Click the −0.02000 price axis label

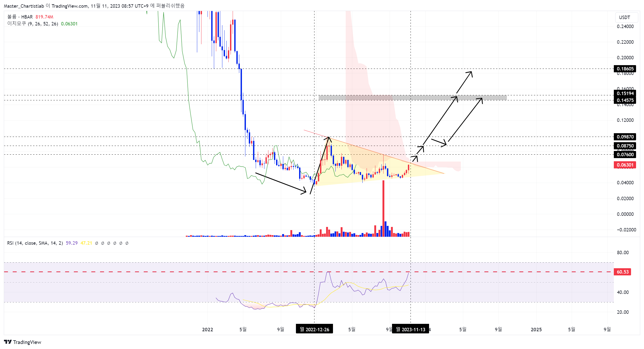626,230
